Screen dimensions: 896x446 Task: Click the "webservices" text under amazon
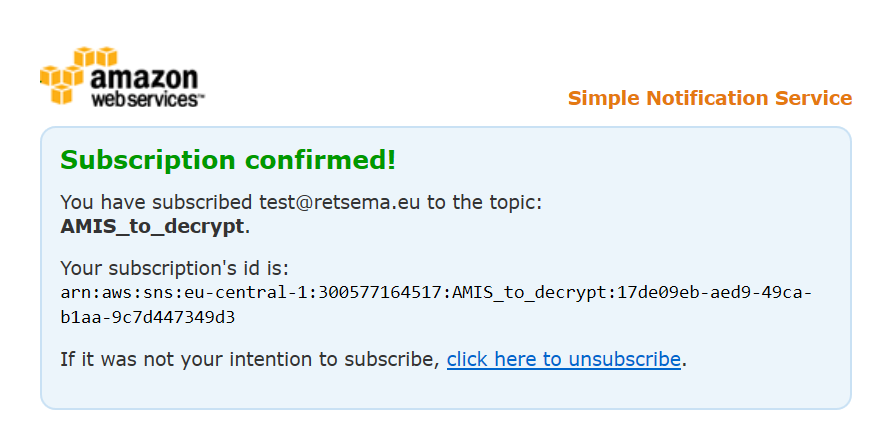point(146,100)
